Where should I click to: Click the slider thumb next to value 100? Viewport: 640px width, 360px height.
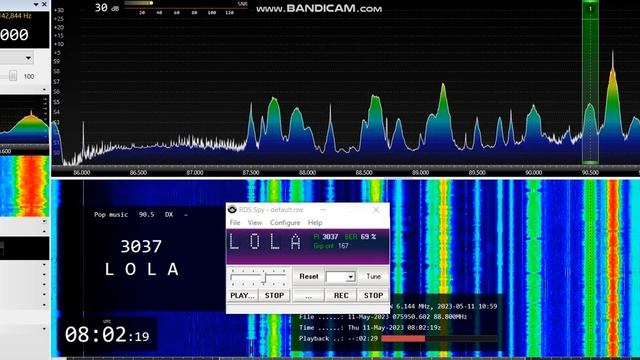coord(13,76)
